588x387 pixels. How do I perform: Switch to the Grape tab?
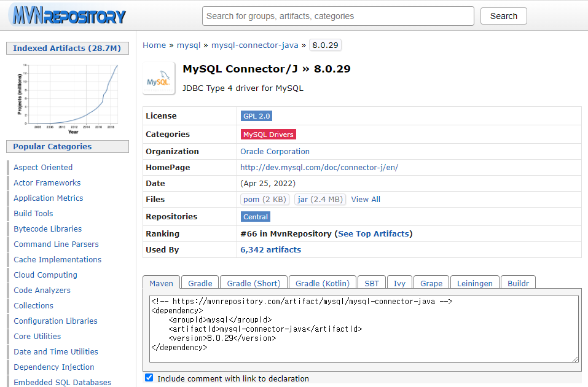click(431, 283)
